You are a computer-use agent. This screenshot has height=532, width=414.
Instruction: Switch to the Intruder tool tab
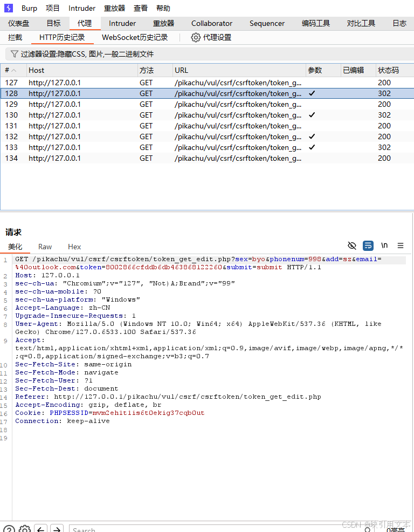[x=122, y=23]
